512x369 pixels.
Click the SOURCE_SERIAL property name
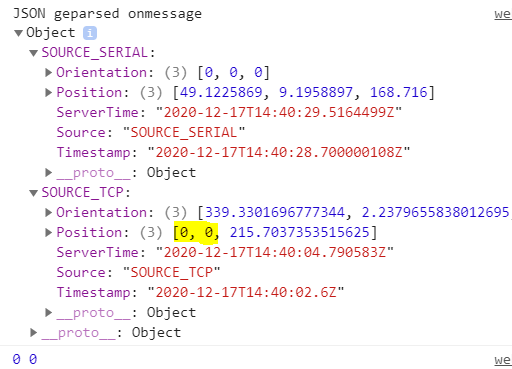[95, 53]
